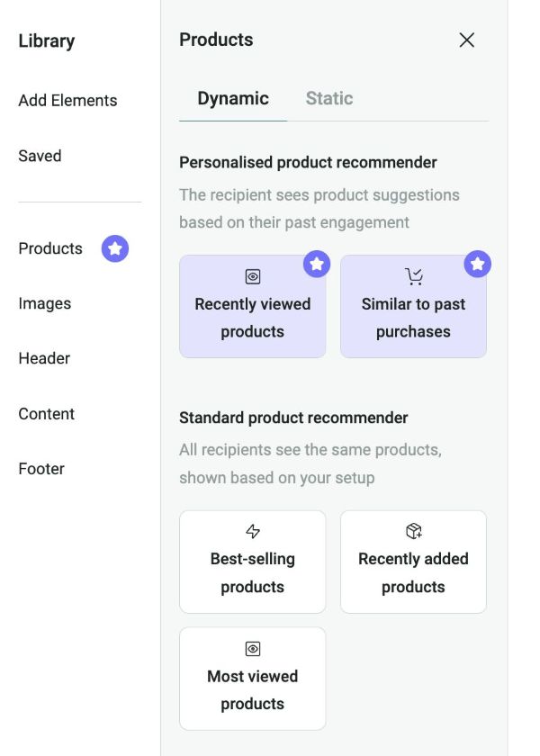
Task: Click the shopping cart icon for past purchases
Action: [413, 275]
